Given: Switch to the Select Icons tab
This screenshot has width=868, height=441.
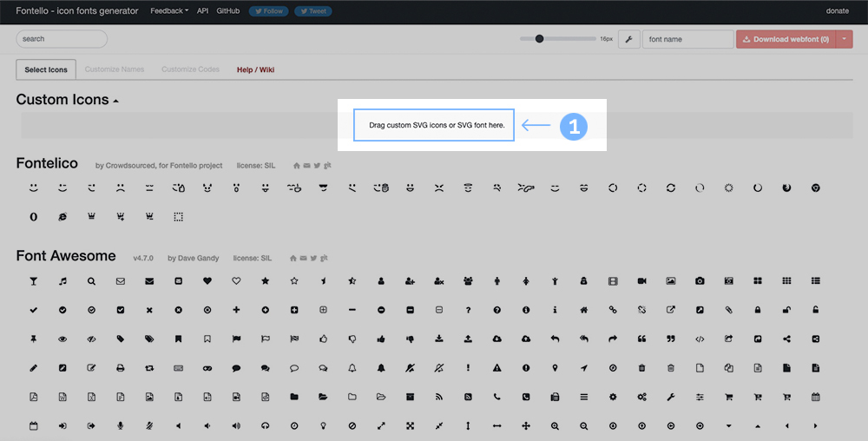Looking at the screenshot, I should 46,69.
